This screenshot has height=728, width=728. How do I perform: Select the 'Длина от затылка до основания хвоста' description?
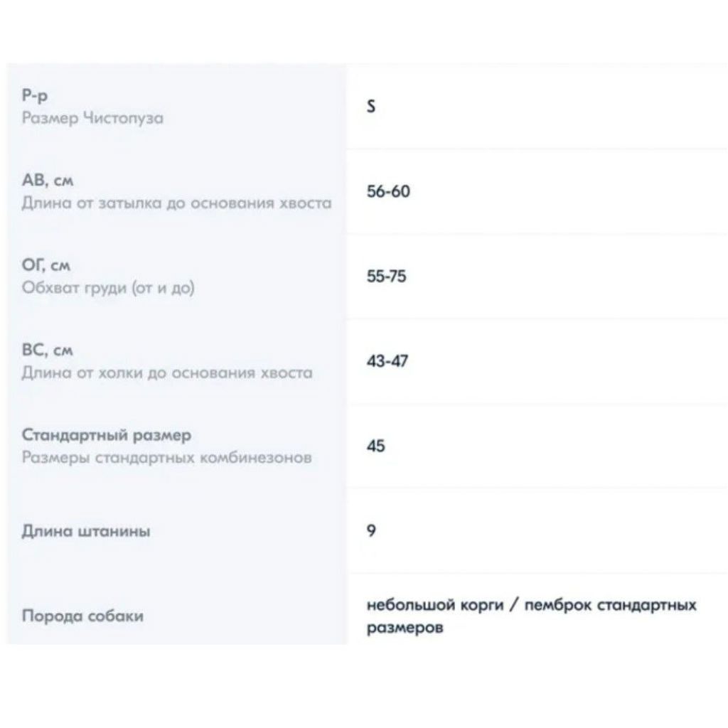176,203
